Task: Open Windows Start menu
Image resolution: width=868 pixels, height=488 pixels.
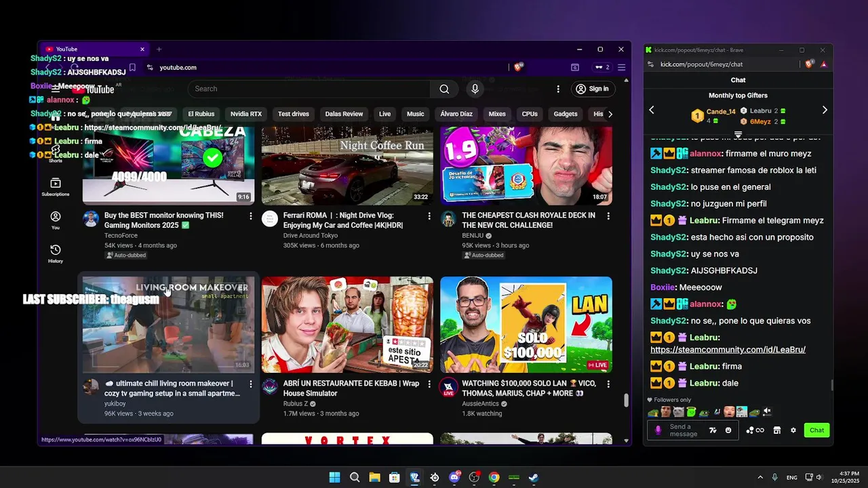Action: tap(334, 477)
